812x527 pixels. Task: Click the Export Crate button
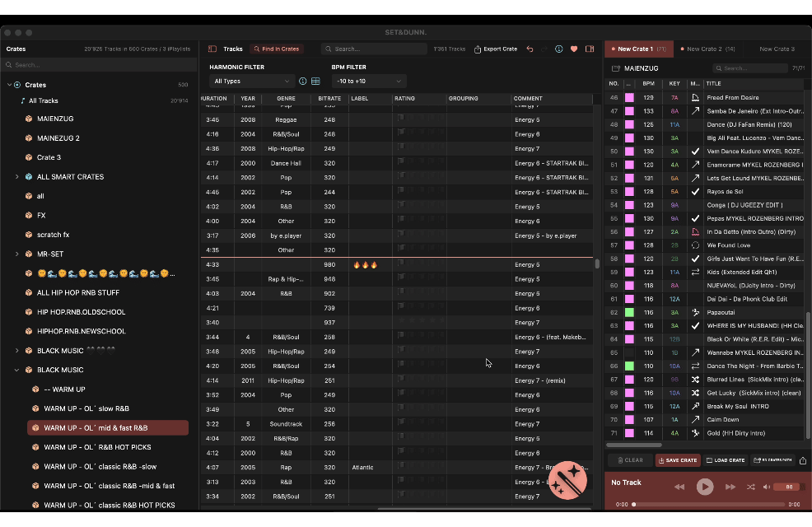(496, 49)
